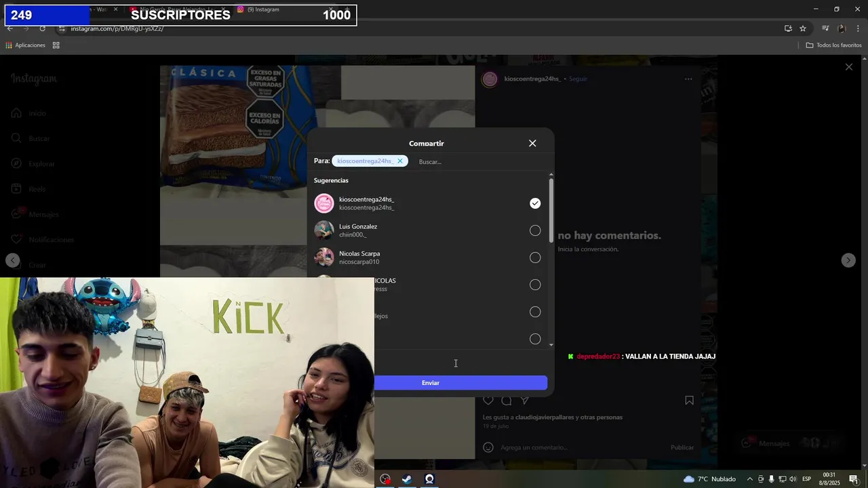Open post options three-dot menu
This screenshot has height=488, width=868.
pos(688,79)
